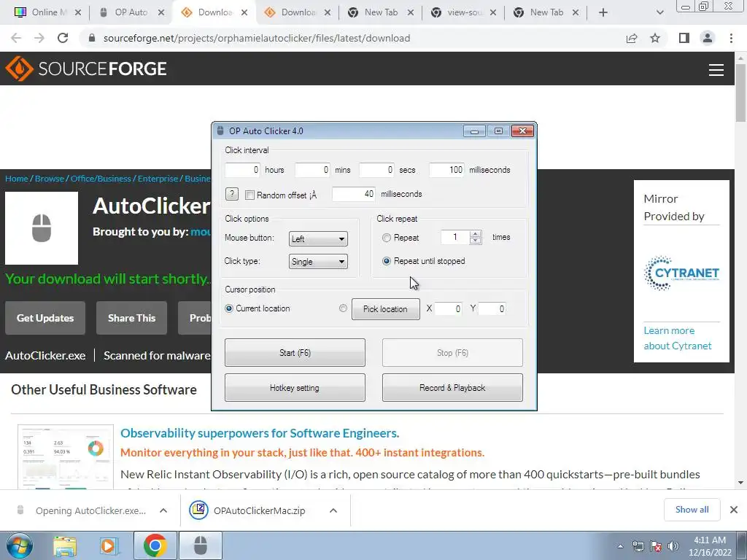Click the share page icon in address bar
The height and width of the screenshot is (560, 747).
632,38
